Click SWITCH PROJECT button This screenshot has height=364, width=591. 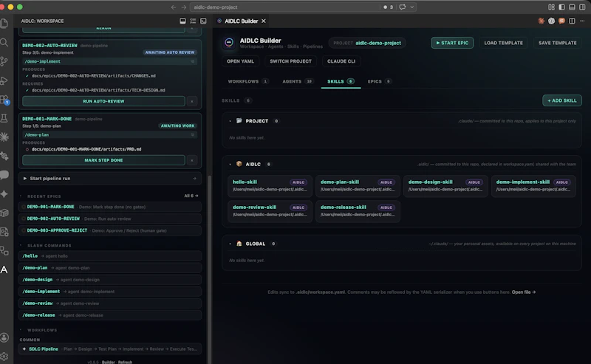pos(290,61)
